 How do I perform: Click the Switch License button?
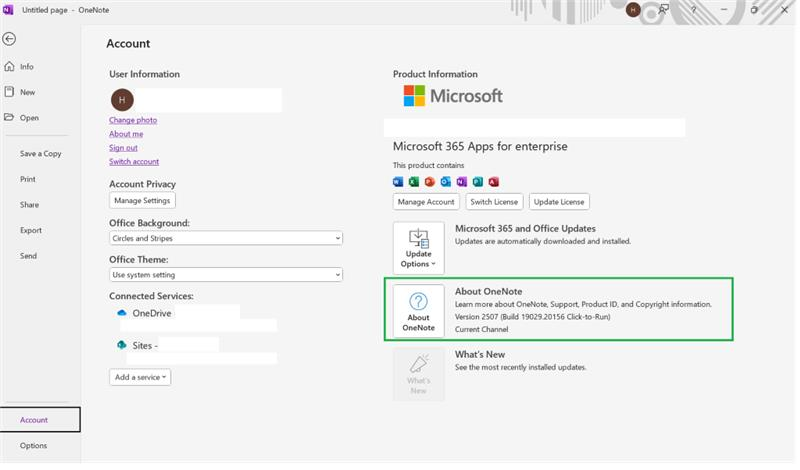(x=494, y=202)
